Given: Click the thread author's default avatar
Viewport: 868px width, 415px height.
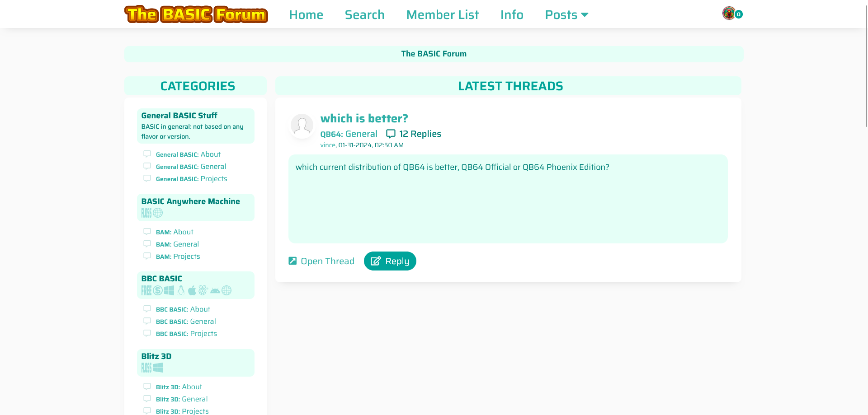Looking at the screenshot, I should 302,125.
